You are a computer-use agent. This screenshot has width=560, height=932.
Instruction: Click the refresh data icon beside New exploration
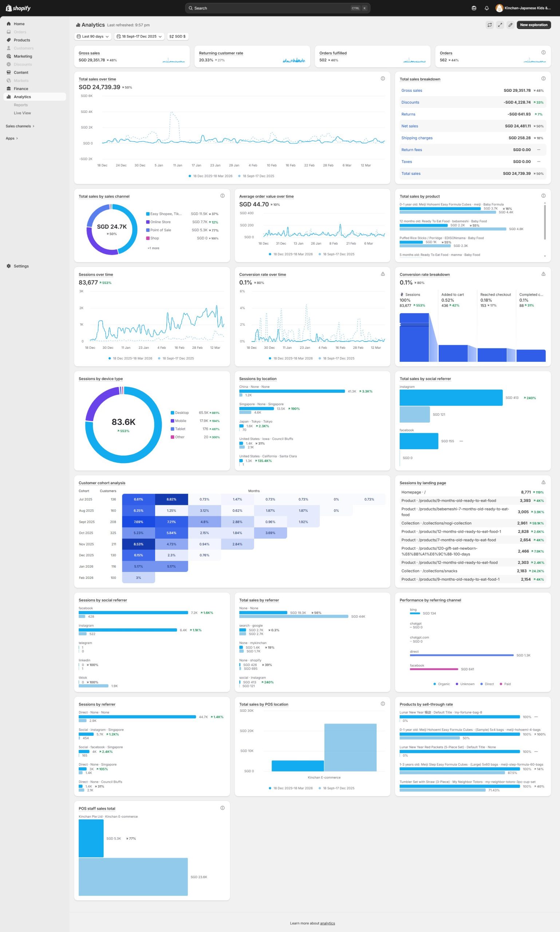(489, 25)
